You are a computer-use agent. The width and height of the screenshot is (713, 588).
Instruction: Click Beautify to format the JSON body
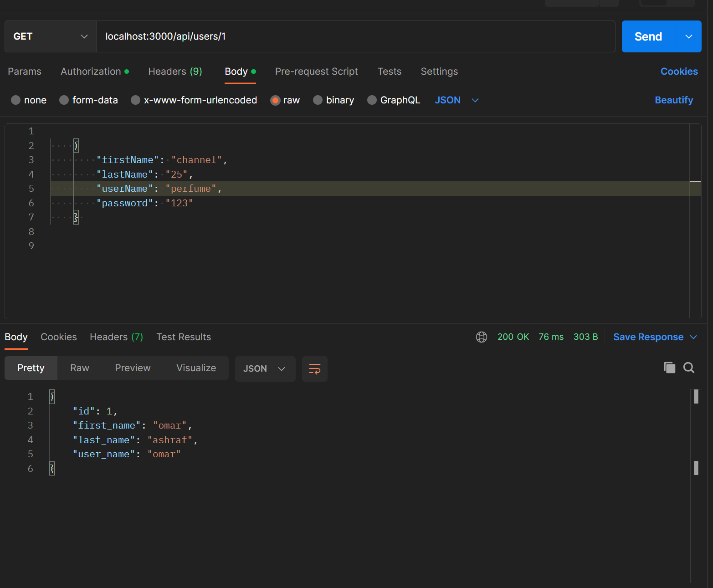[x=674, y=100]
